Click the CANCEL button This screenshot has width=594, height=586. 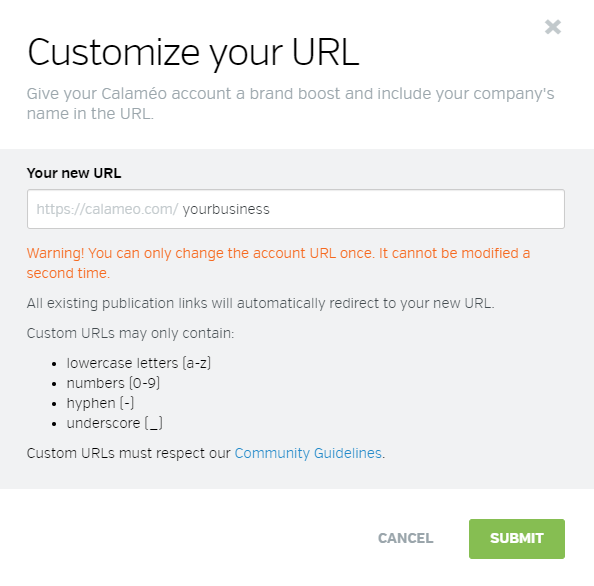click(x=405, y=538)
